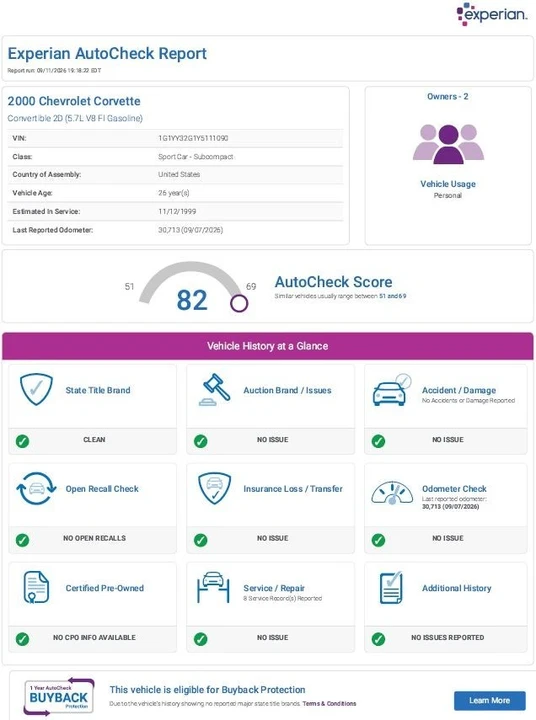
Task: Click the AutoCheck Score gauge circle marker
Action: [x=239, y=303]
